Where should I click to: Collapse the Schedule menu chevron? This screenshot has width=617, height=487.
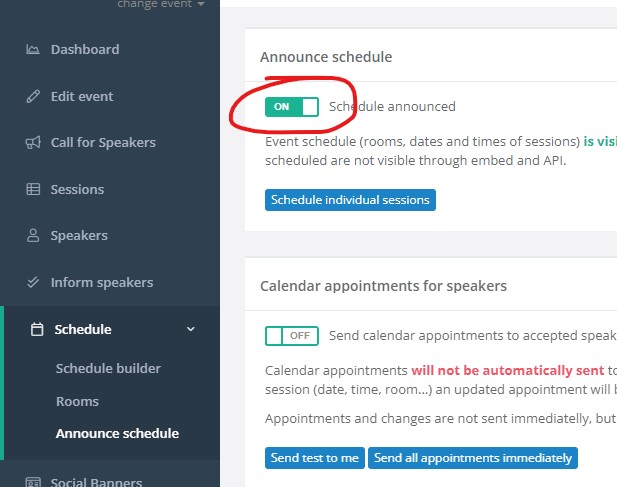coord(191,329)
